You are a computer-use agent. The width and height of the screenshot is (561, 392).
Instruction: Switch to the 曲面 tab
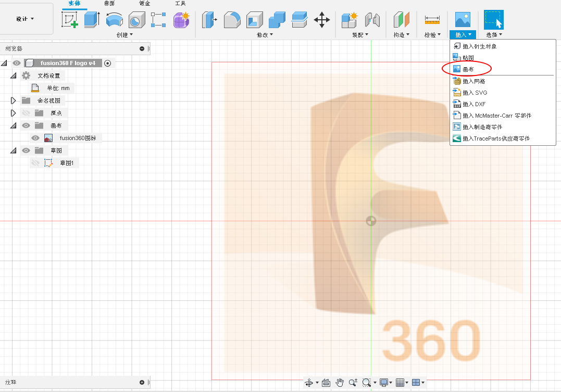pos(109,3)
